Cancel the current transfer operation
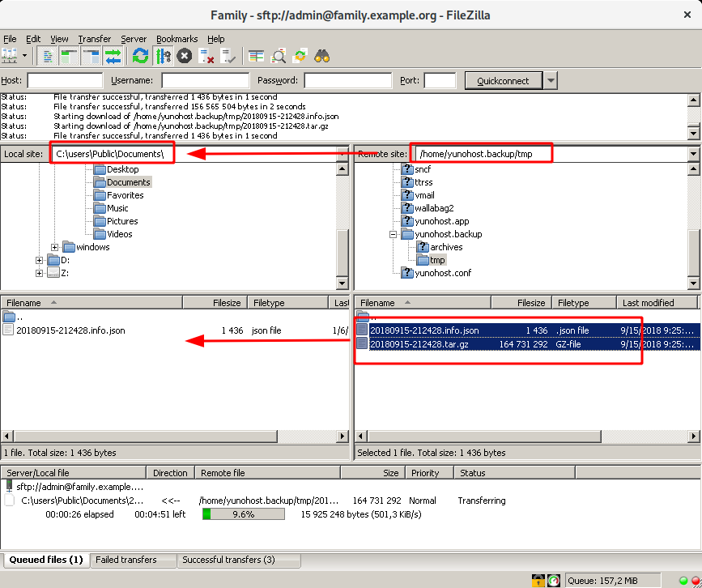This screenshot has height=588, width=702. 184,56
